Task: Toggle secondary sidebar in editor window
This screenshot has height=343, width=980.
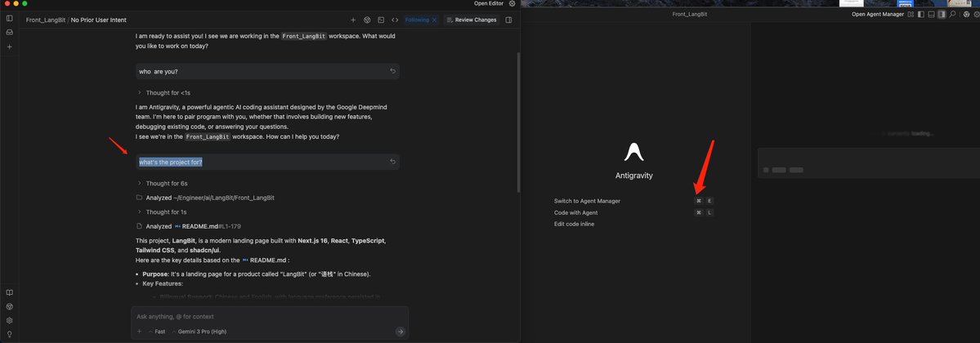Action: (942, 15)
